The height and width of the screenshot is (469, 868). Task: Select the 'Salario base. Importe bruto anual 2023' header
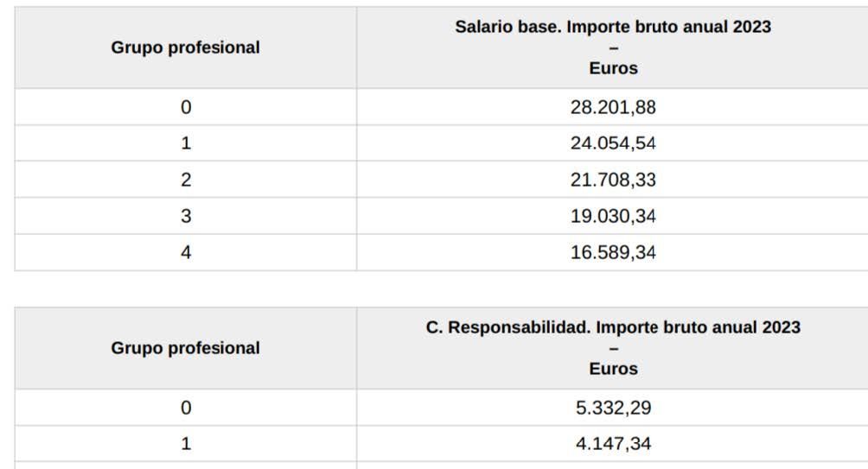click(x=613, y=27)
